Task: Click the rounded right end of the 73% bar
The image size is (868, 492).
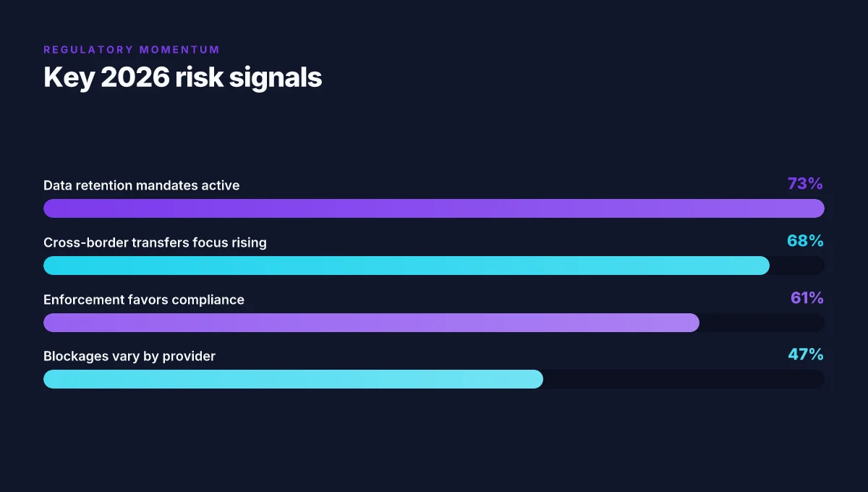Action: click(816, 208)
